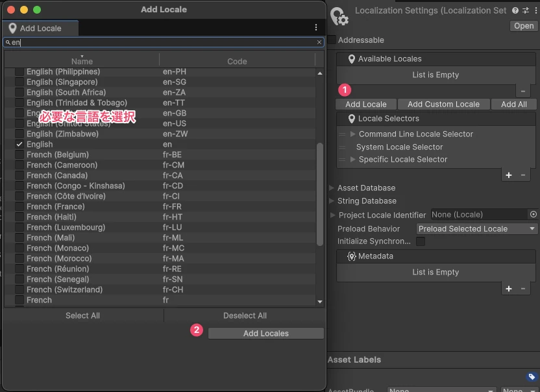The image size is (540, 392).
Task: Open the inspector preset selector icon
Action: 526,10
